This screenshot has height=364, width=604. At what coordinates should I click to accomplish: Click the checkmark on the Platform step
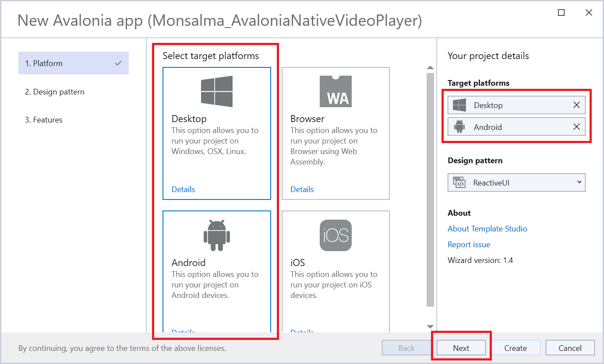tap(118, 63)
